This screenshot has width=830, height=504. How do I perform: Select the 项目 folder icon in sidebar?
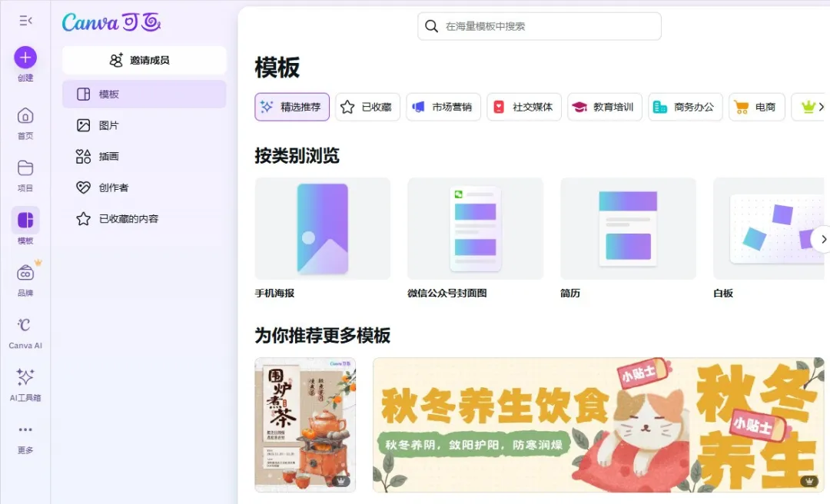(x=25, y=167)
